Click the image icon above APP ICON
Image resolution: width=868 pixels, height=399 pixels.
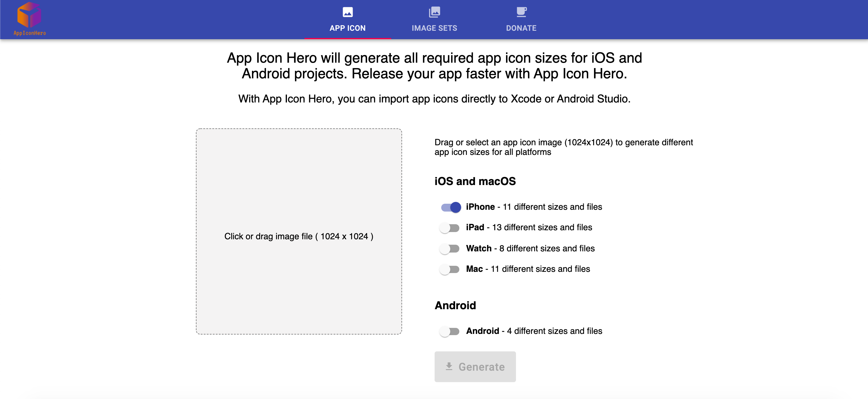coord(348,12)
